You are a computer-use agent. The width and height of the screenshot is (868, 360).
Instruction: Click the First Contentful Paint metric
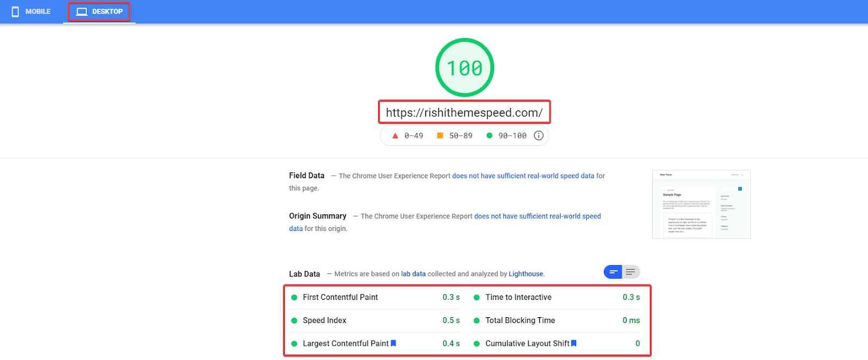click(340, 297)
